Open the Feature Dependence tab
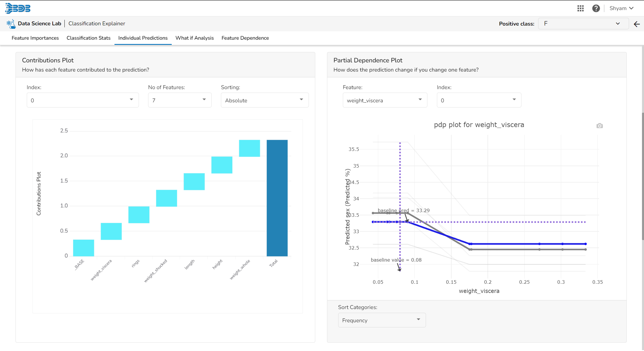Screen dimensions: 644x351 tap(245, 38)
